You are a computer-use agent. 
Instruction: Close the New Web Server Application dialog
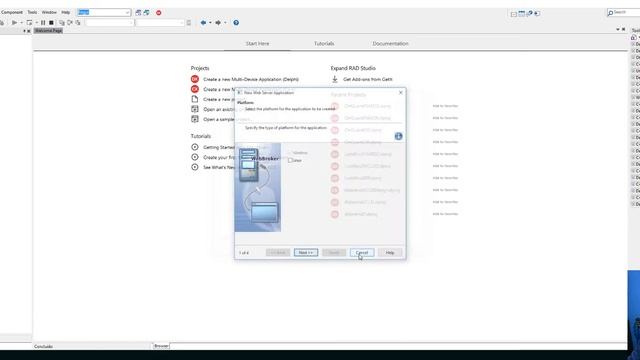pos(400,93)
